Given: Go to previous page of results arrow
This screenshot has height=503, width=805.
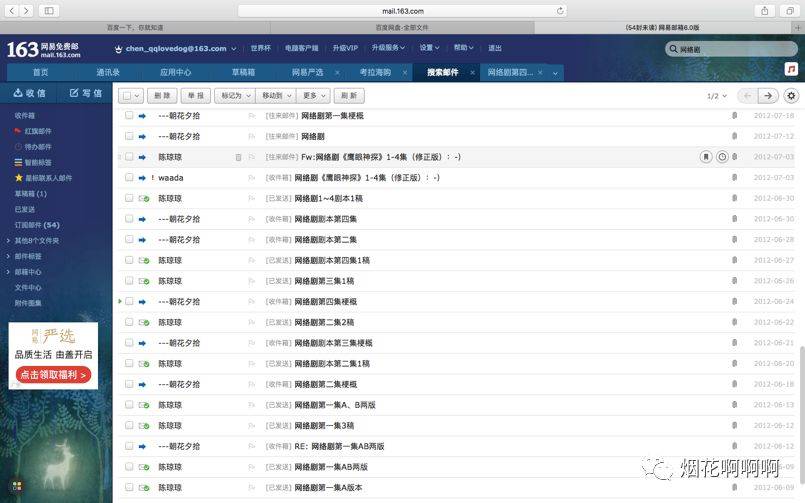Looking at the screenshot, I should [748, 96].
